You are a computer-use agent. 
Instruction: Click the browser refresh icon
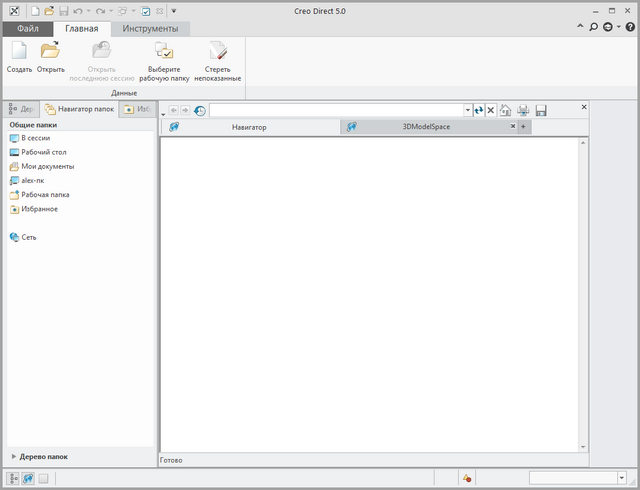click(x=479, y=110)
